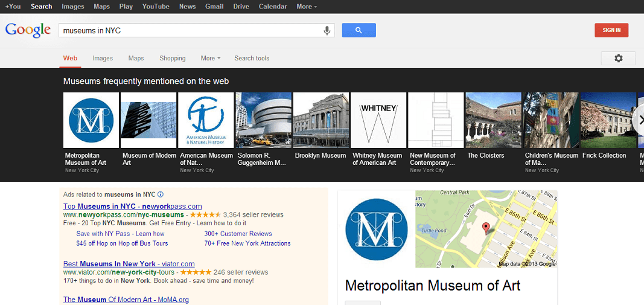
Task: Open Play from the top bar
Action: [x=126, y=7]
